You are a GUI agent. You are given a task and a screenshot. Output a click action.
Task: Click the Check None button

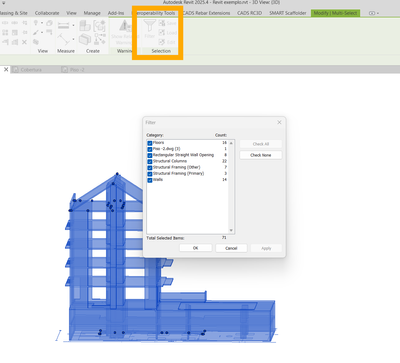(261, 155)
